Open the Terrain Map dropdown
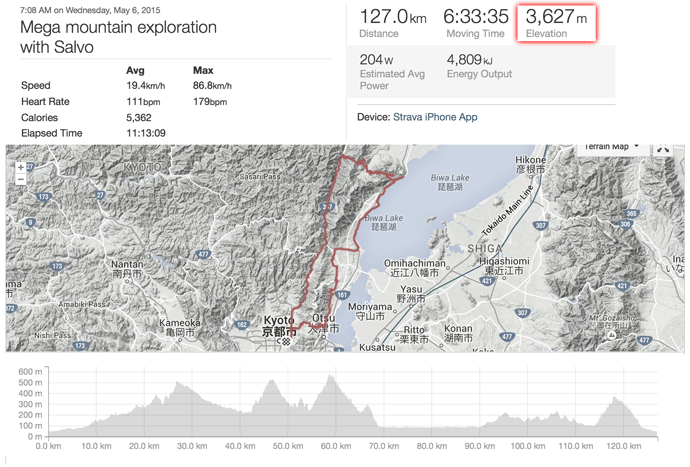This screenshot has width=690, height=467. pyautogui.click(x=612, y=147)
